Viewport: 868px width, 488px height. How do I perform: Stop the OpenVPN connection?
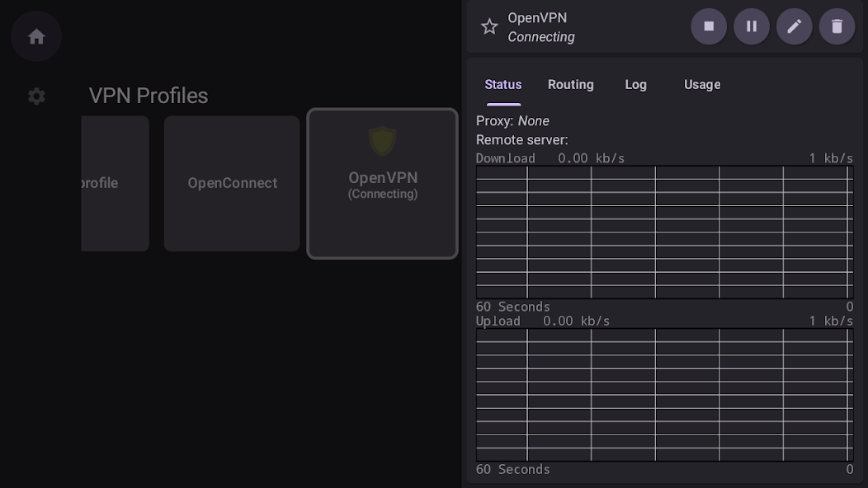[709, 26]
